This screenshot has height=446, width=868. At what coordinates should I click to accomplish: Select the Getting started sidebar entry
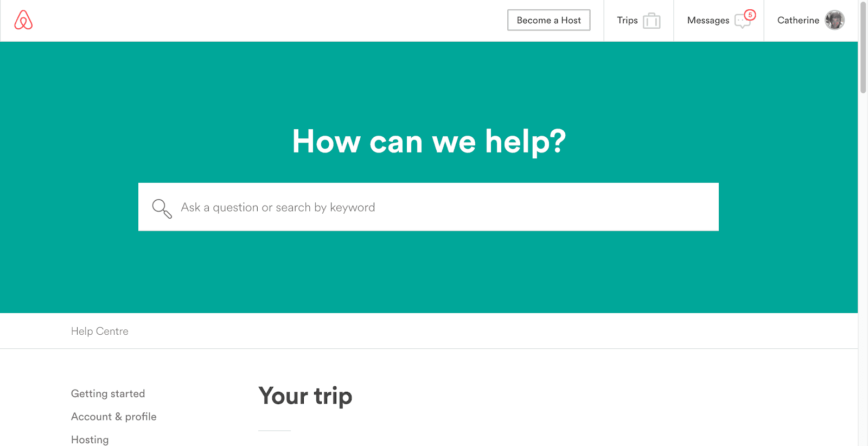(107, 393)
